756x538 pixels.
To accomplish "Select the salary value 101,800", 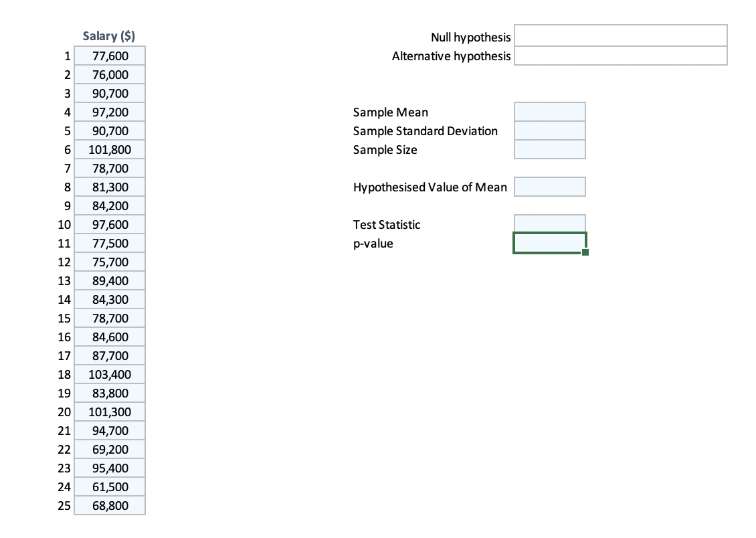I will [109, 149].
